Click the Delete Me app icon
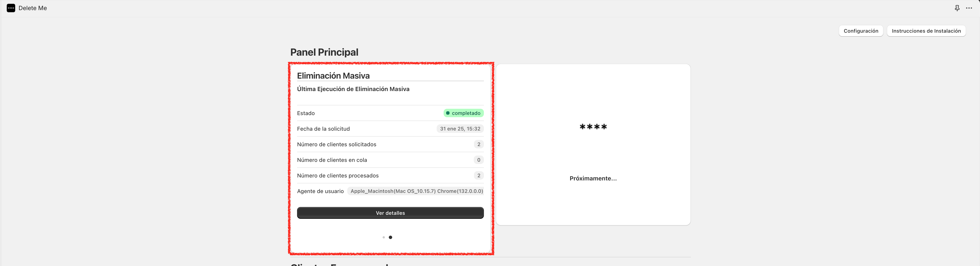Viewport: 980px width, 266px height. [11, 8]
